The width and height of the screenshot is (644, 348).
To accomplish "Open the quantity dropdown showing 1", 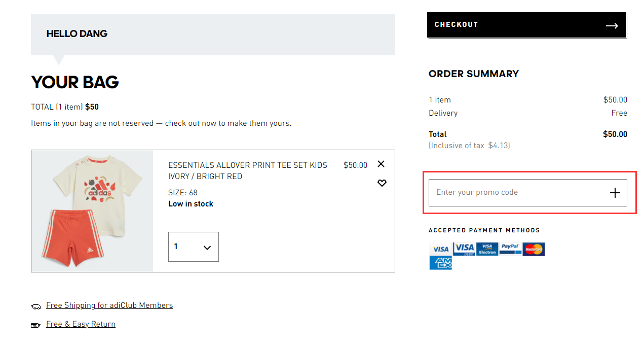I will (194, 247).
